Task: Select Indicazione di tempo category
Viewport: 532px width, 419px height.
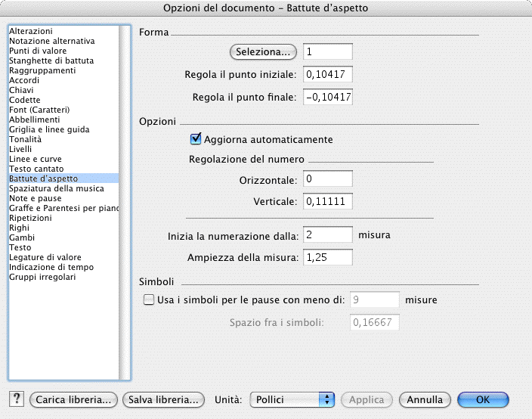Action: (x=50, y=267)
